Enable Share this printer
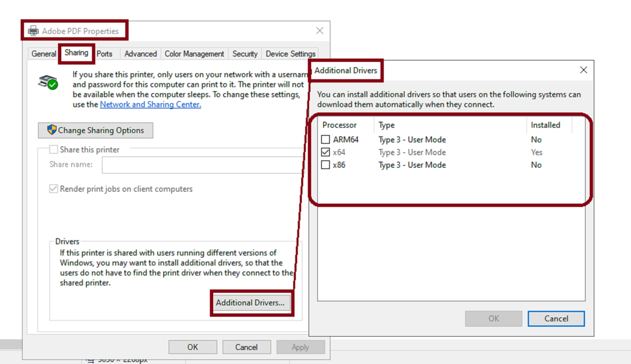The height and width of the screenshot is (364, 631). pos(53,149)
